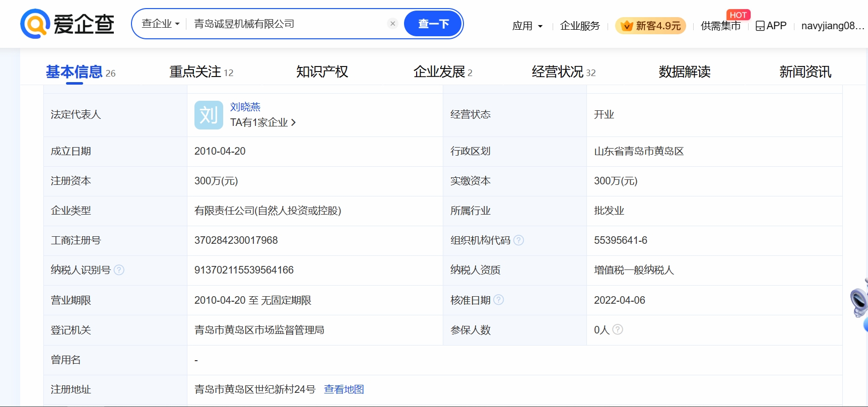Open the 查看地图 link
This screenshot has height=407, width=868.
[344, 389]
